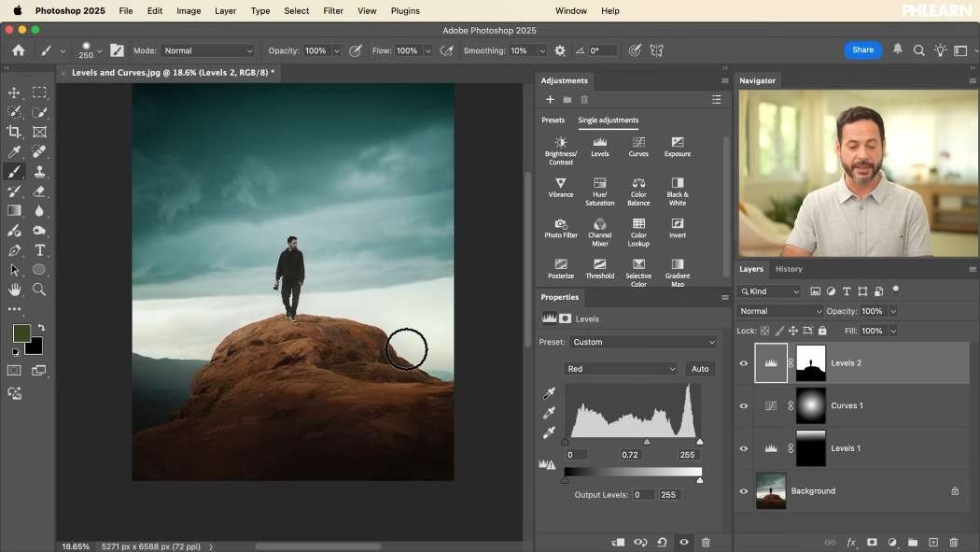Open the layer Fill dropdown arrow
980x552 pixels.
click(893, 331)
